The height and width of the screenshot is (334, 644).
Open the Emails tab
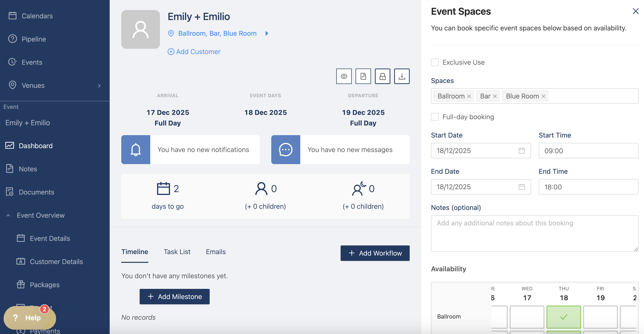(215, 252)
